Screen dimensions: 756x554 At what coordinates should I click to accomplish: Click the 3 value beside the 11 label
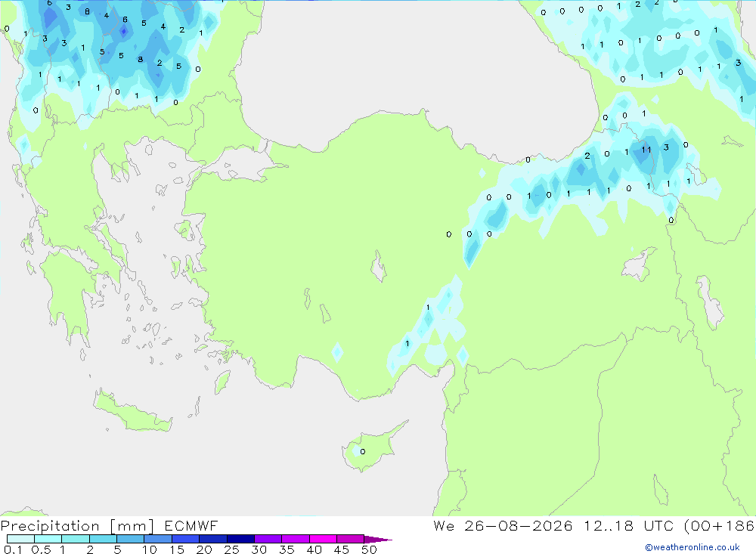coord(666,147)
